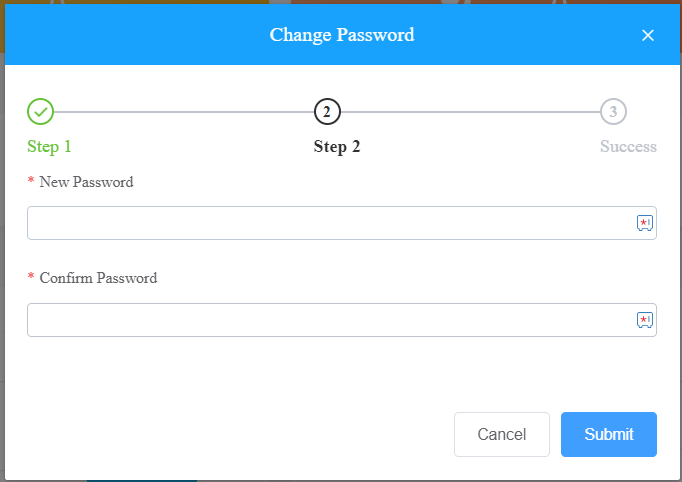
Task: Focus the New Password input field
Action: coord(342,223)
